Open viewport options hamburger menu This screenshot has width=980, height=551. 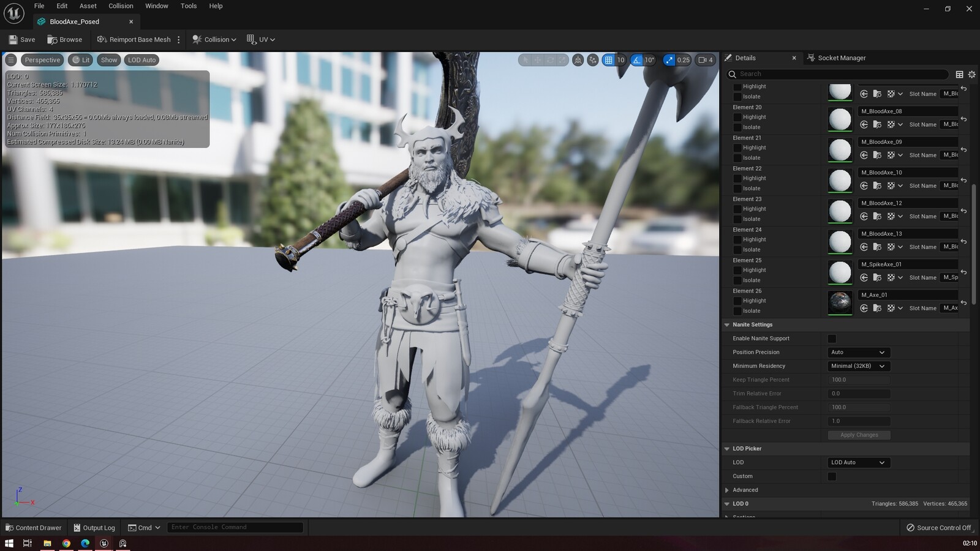11,60
